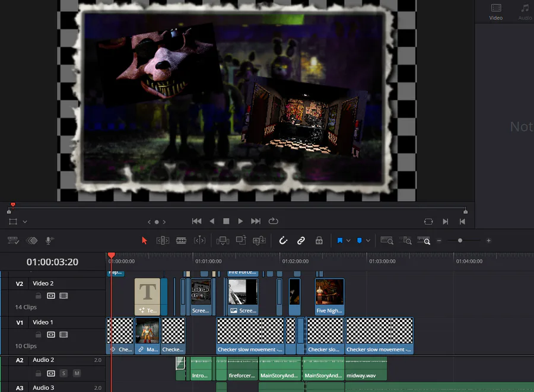
Task: Lock the Video 1 track
Action: (39, 334)
